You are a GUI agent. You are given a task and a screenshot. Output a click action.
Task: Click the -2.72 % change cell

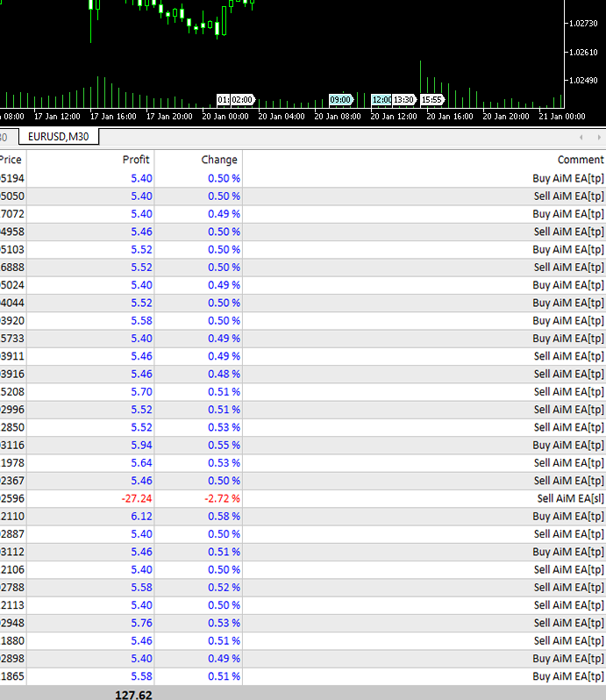222,498
